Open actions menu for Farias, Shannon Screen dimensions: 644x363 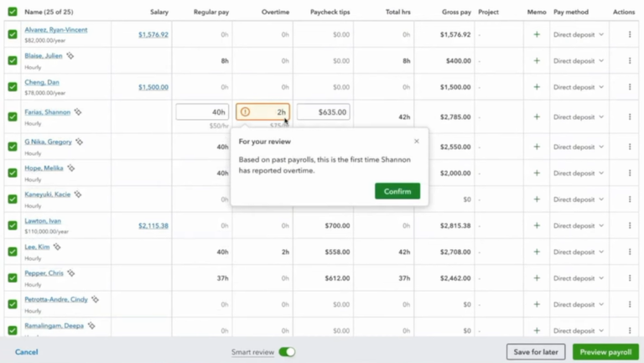[630, 117]
